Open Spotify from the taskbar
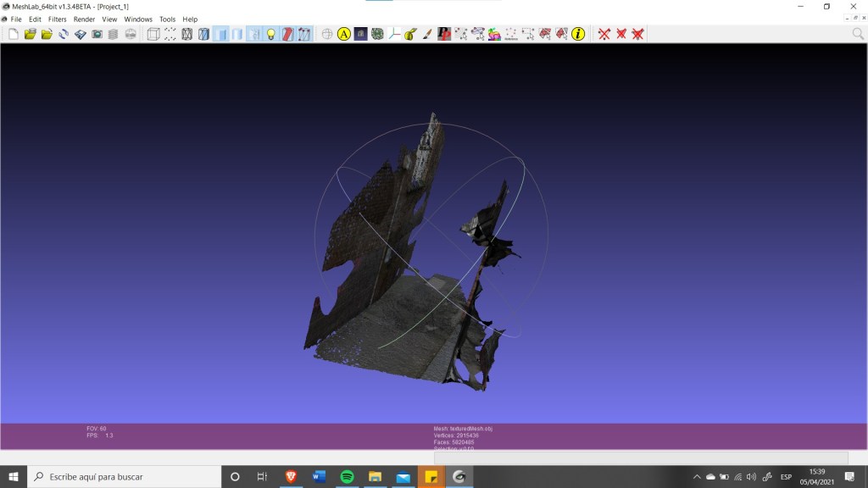Image resolution: width=868 pixels, height=488 pixels. 347,477
